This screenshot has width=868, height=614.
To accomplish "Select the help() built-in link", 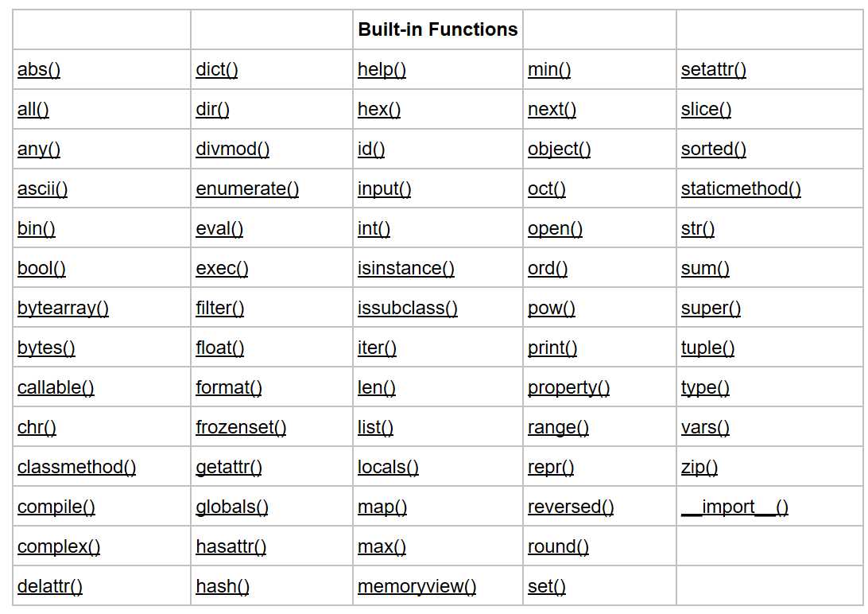I will click(382, 70).
